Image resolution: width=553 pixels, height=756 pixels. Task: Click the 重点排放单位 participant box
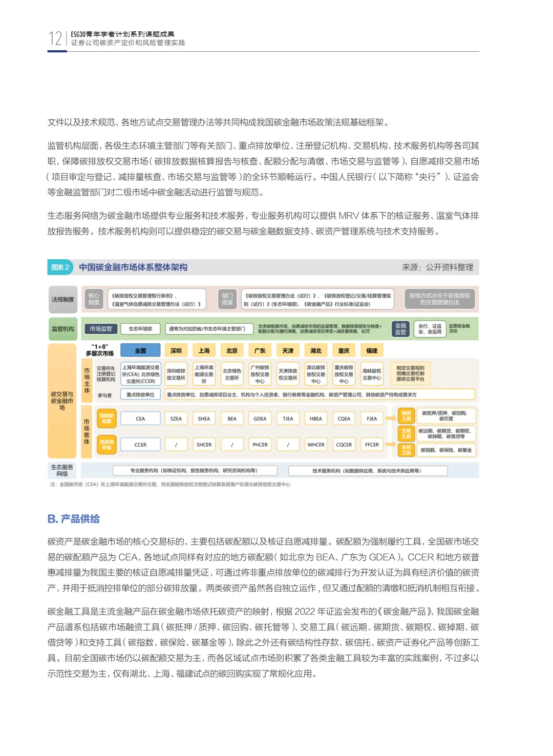(x=140, y=395)
